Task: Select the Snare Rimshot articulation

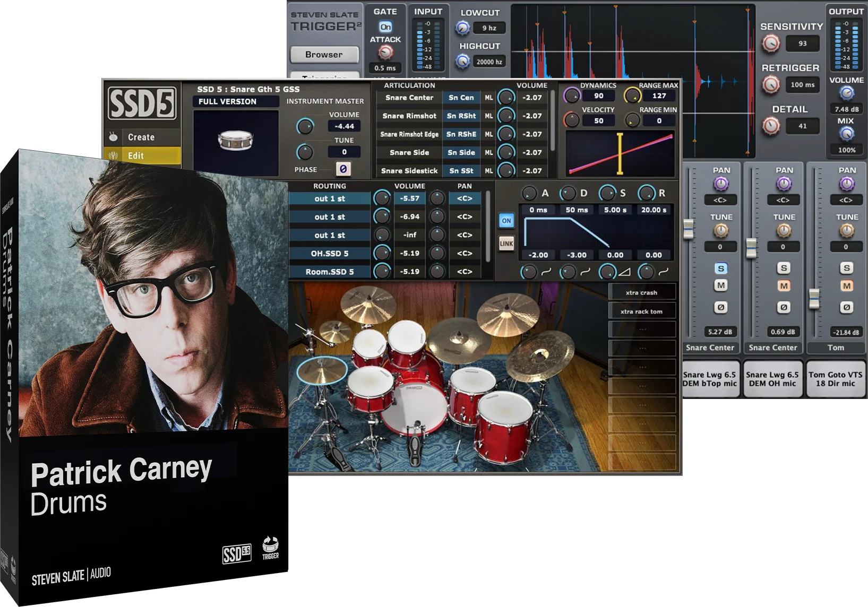Action: (x=409, y=116)
